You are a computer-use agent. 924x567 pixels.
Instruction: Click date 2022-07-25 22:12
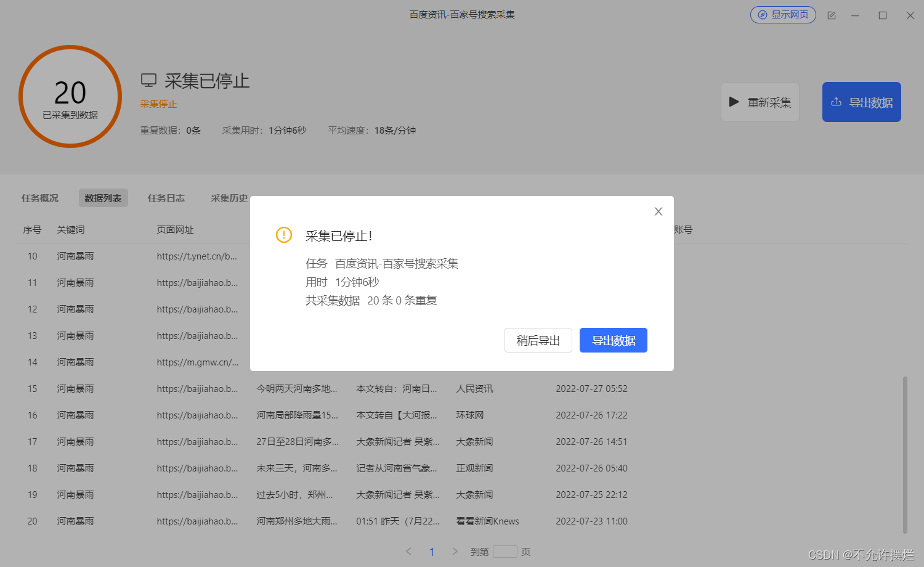[591, 495]
